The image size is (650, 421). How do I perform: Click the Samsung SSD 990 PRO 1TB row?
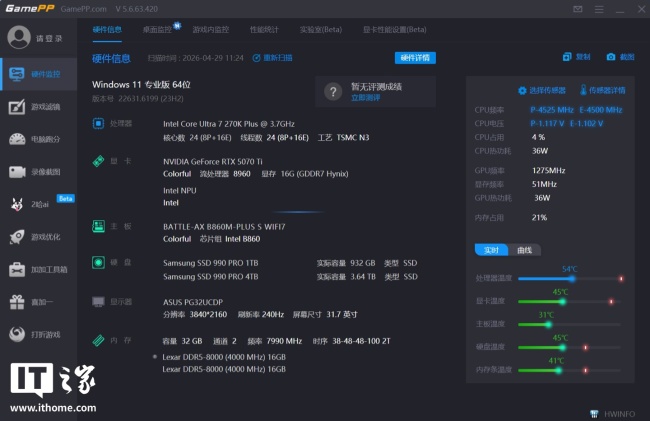click(x=290, y=263)
